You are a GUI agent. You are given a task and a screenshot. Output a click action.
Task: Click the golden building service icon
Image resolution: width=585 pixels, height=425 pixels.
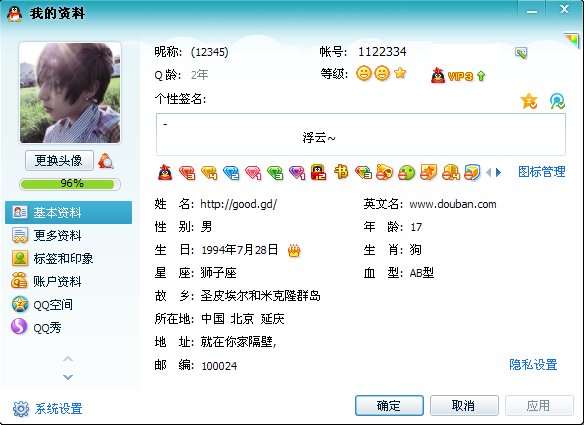coord(451,172)
